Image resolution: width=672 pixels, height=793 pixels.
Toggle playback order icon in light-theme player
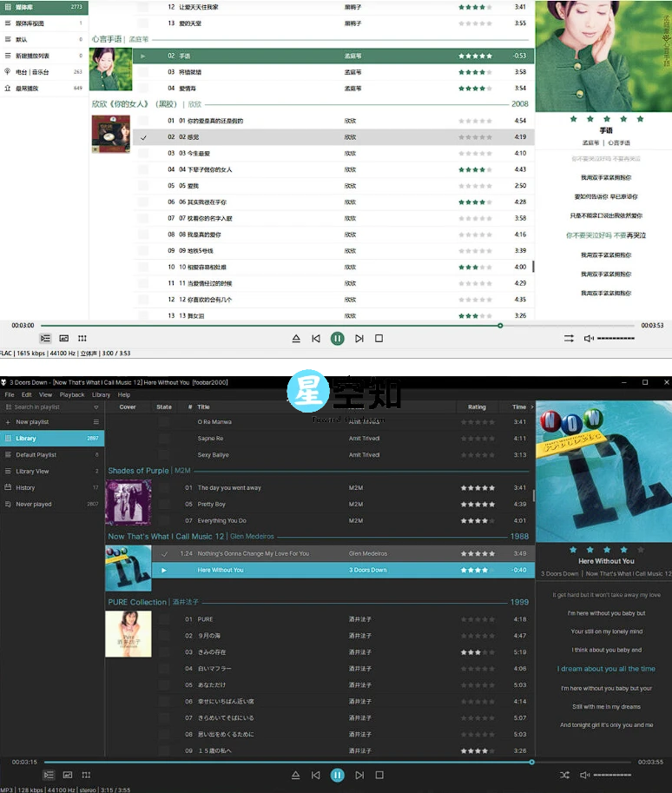[569, 339]
